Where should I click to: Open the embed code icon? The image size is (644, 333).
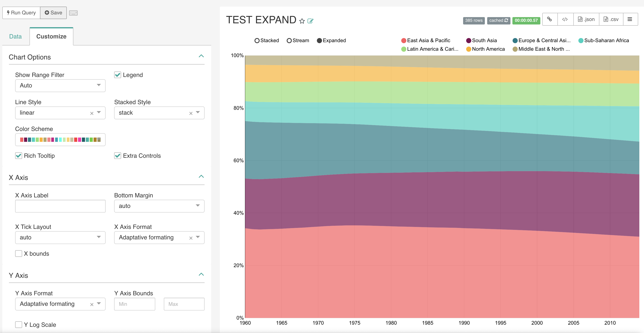[565, 19]
